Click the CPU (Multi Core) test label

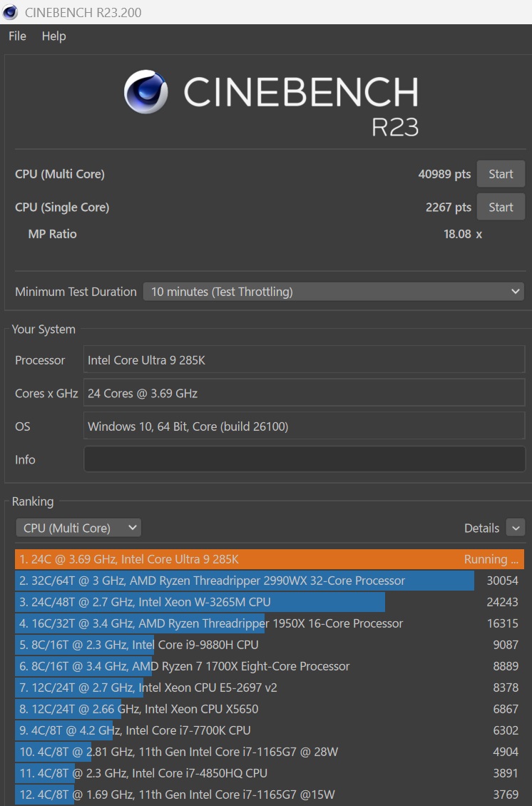[x=60, y=174]
